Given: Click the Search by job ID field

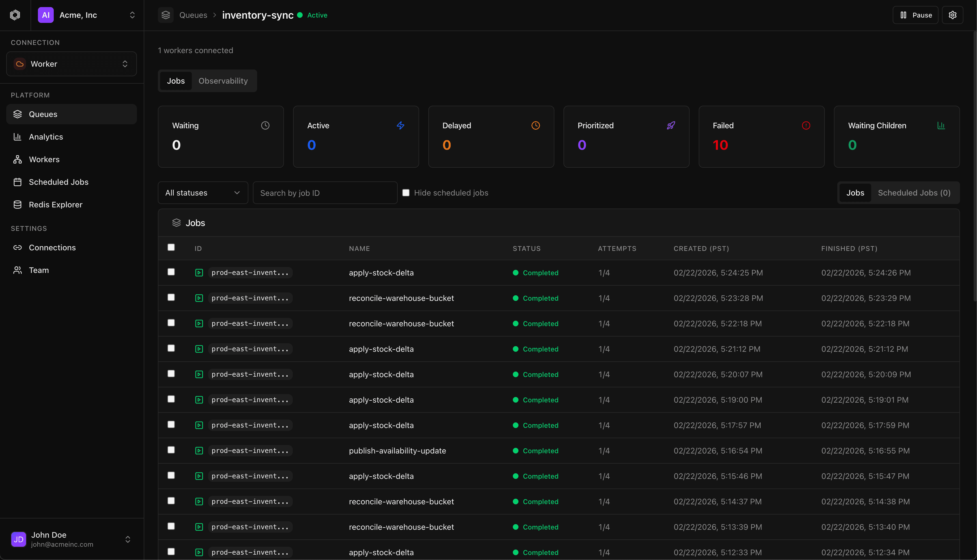Looking at the screenshot, I should (x=325, y=192).
